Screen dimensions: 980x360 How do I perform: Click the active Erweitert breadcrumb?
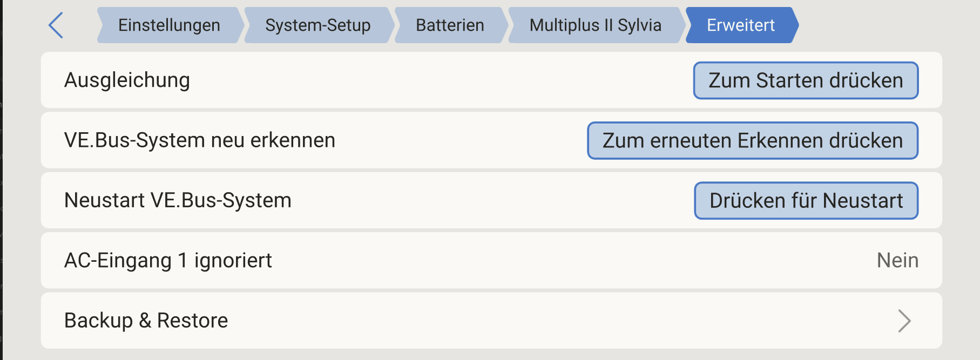click(741, 25)
